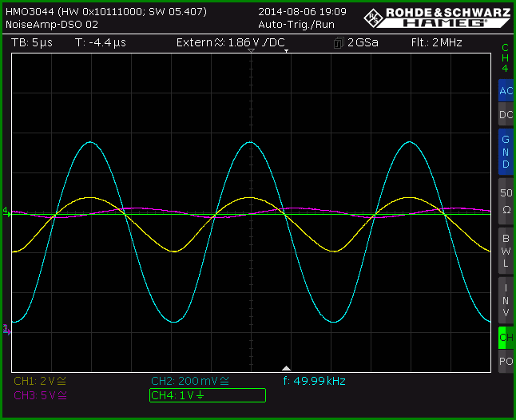This screenshot has height=420, width=516.
Task: Select the highlighted CH4 1 V box
Action: (208, 395)
